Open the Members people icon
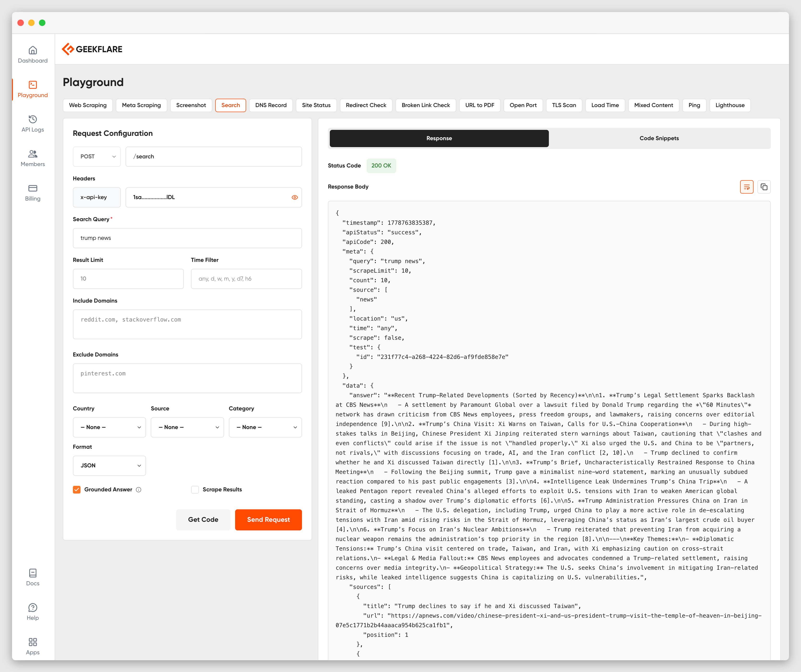Viewport: 801px width, 672px height. [x=33, y=154]
